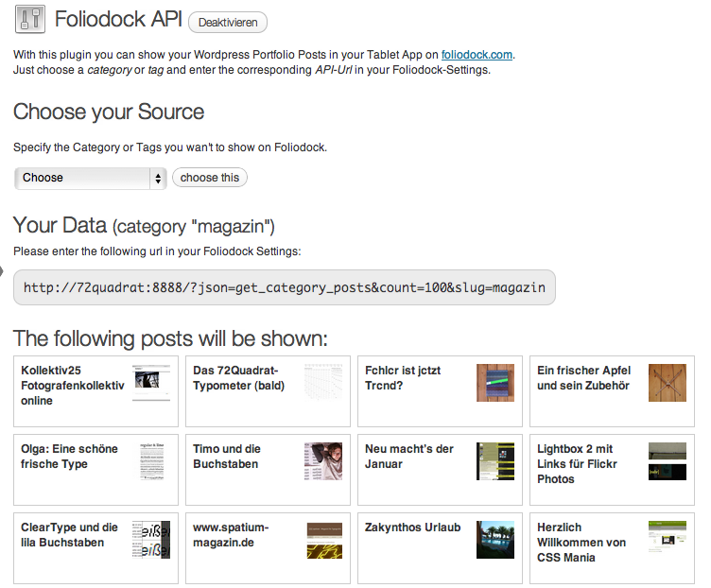Click the dropdown arrows of the Choose selector
711x588 pixels.
[x=158, y=178]
